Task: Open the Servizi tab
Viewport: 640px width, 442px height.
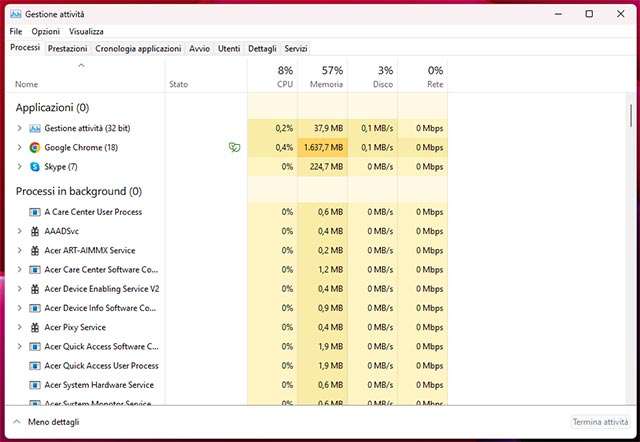Action: click(x=295, y=48)
